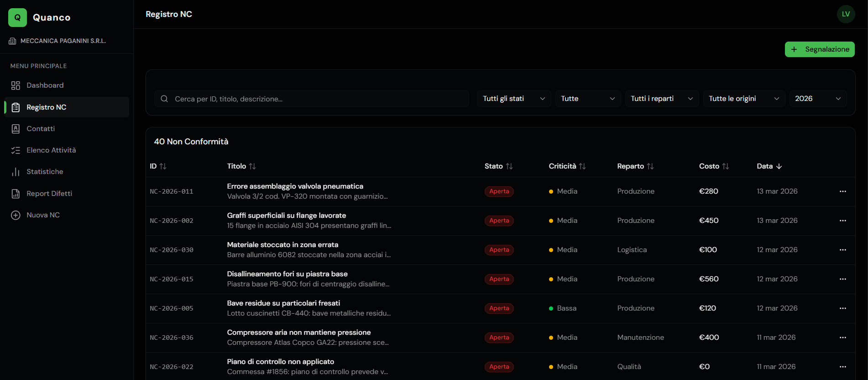Sort by Criticità column arrows
This screenshot has height=380, width=868.
[x=582, y=166]
